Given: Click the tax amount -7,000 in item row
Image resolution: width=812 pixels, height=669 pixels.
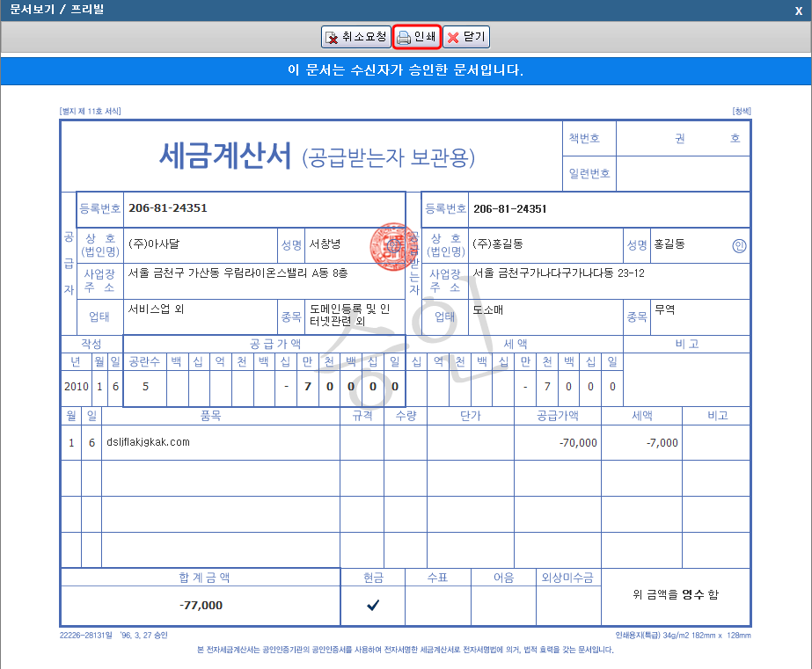Looking at the screenshot, I should 662,443.
